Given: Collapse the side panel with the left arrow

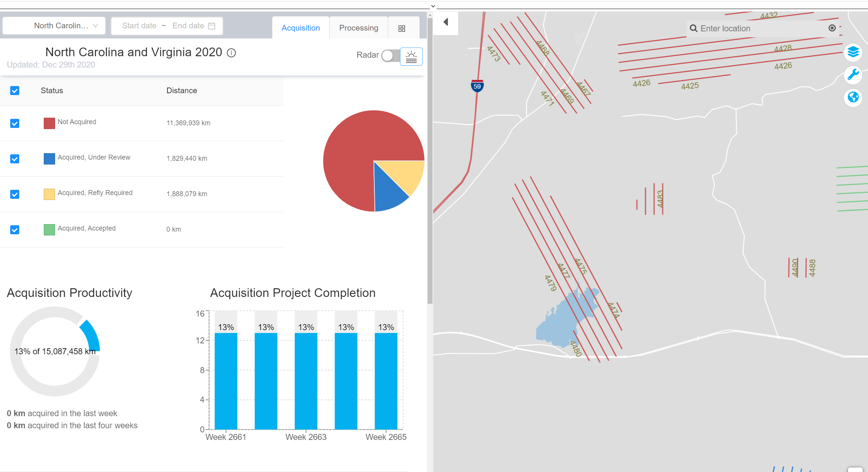Looking at the screenshot, I should 446,22.
